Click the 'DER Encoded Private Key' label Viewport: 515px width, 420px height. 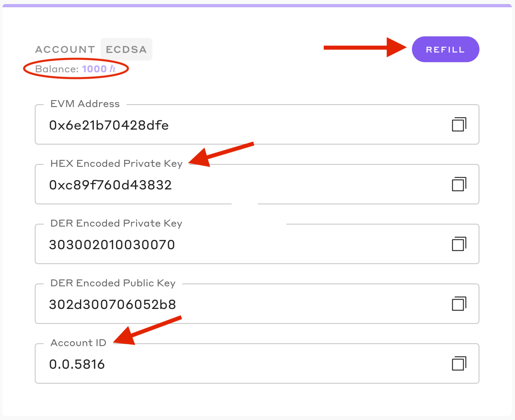pos(116,223)
